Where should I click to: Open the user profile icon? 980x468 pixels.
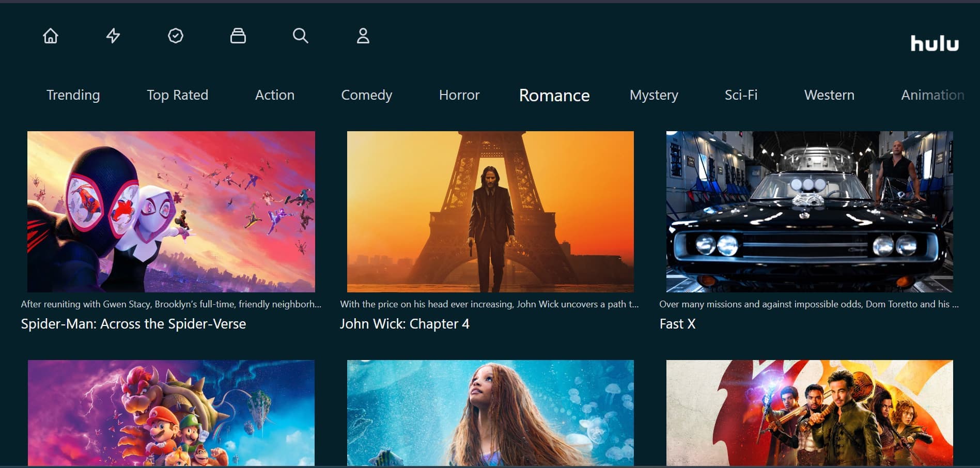(x=363, y=36)
